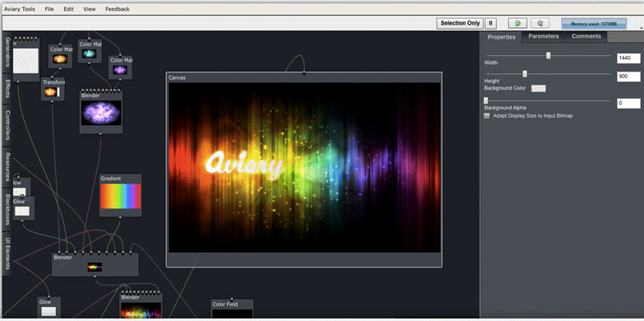
Task: Switch to the Properties tab
Action: (502, 37)
